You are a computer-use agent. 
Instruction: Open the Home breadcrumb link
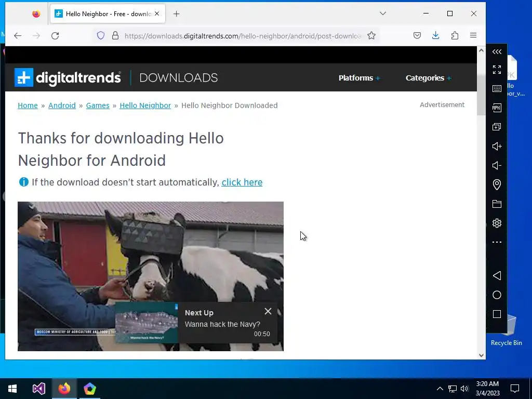coord(28,105)
